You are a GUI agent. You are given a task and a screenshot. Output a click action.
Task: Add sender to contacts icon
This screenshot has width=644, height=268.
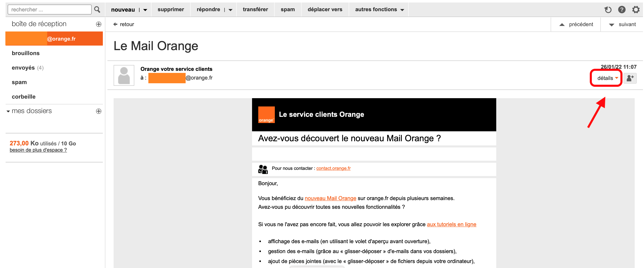point(630,78)
